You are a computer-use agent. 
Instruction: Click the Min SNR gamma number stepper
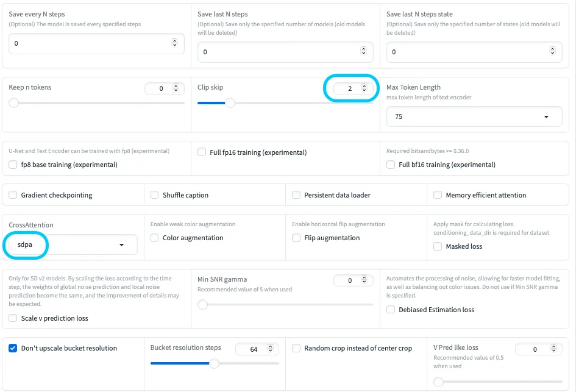[x=364, y=280]
